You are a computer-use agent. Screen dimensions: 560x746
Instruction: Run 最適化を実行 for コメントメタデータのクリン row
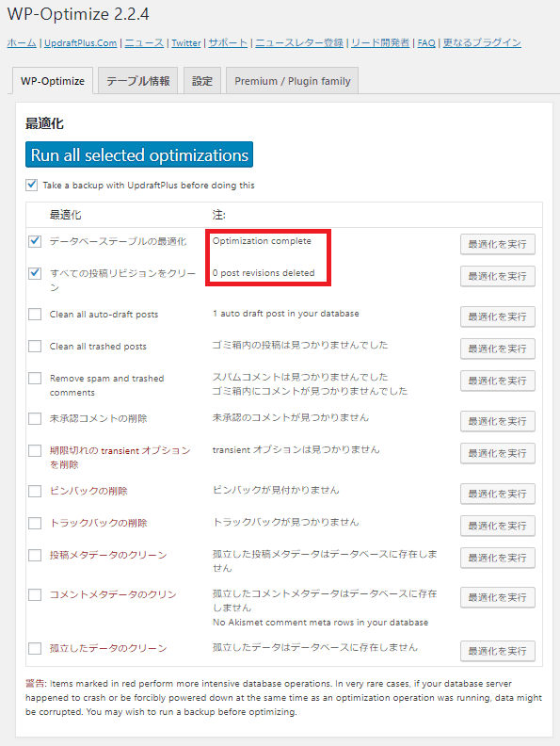(x=497, y=597)
